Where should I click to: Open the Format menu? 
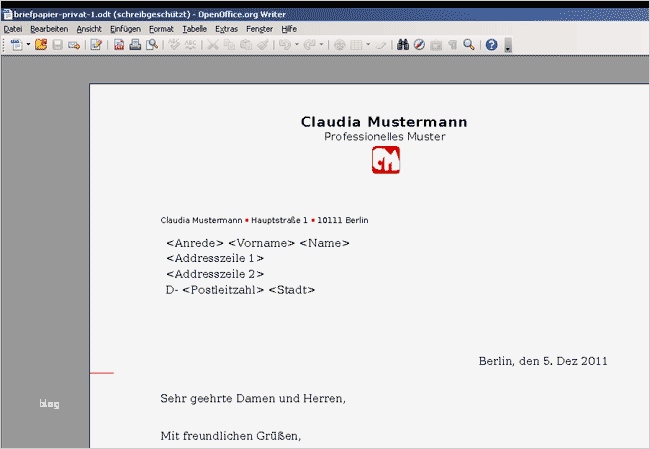[161, 29]
